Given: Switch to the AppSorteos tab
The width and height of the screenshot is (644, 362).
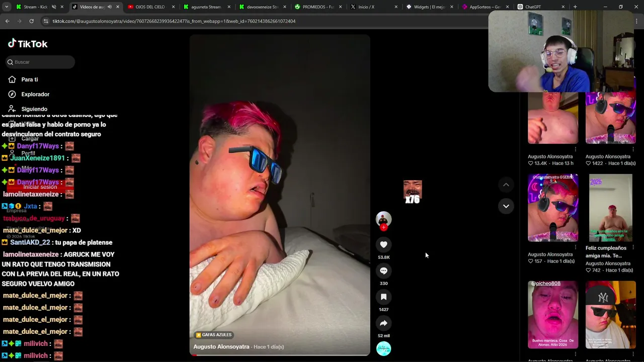Looking at the screenshot, I should (485, 7).
